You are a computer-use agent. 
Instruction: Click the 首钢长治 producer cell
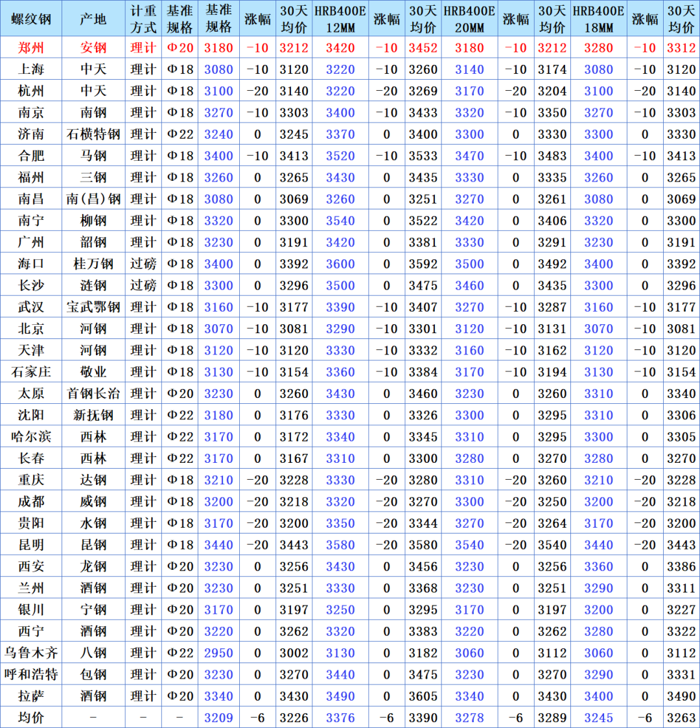(x=93, y=393)
